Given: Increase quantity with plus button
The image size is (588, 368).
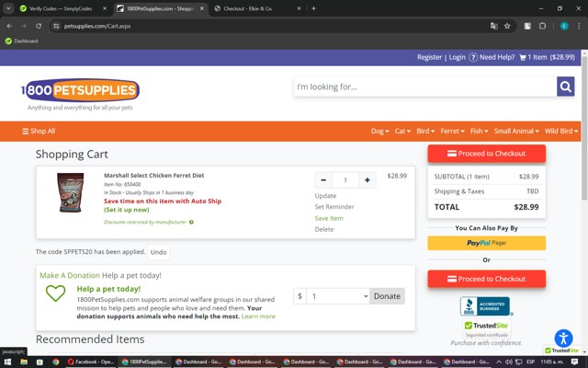Looking at the screenshot, I should click(367, 180).
